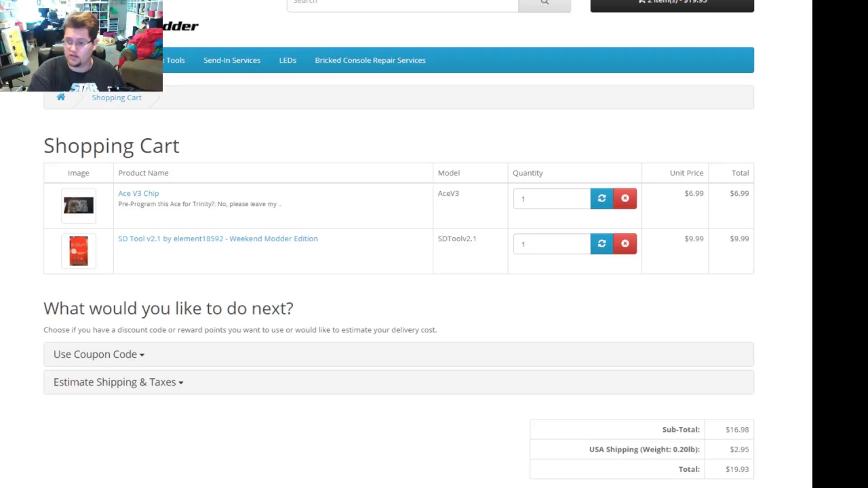868x488 pixels.
Task: Click the Total value $19.93
Action: [x=737, y=469]
